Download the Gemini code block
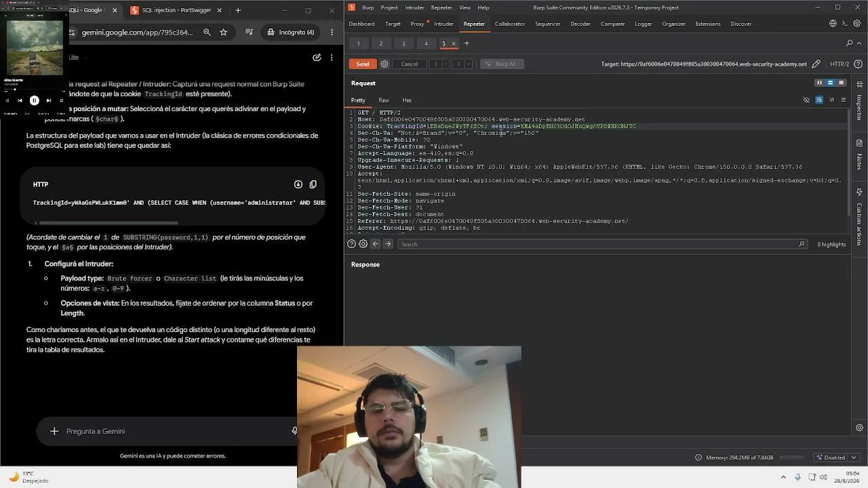This screenshot has height=488, width=868. click(298, 184)
